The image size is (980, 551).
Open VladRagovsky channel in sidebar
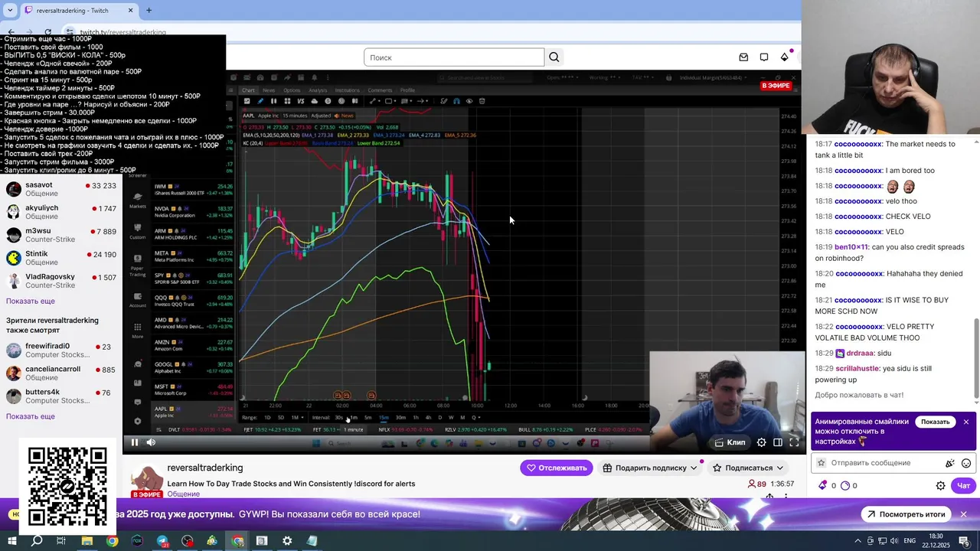point(61,281)
